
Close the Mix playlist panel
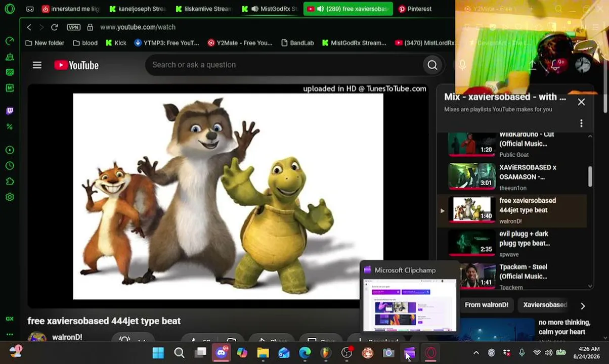(581, 102)
